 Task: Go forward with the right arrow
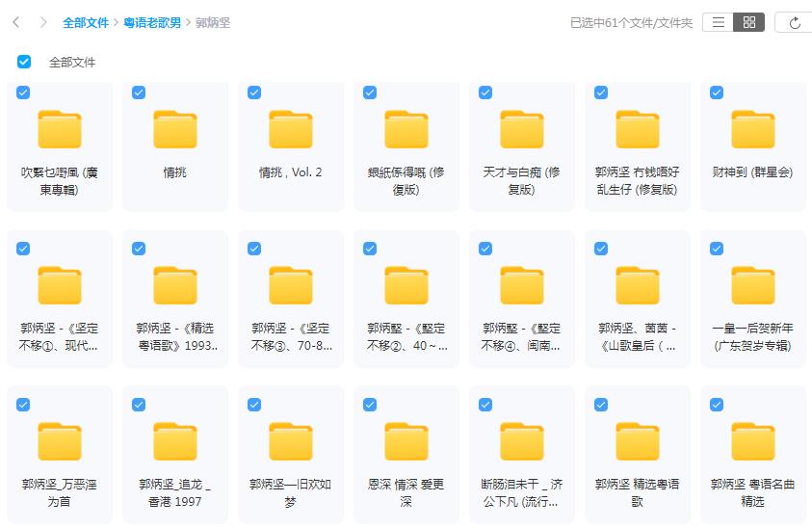43,22
